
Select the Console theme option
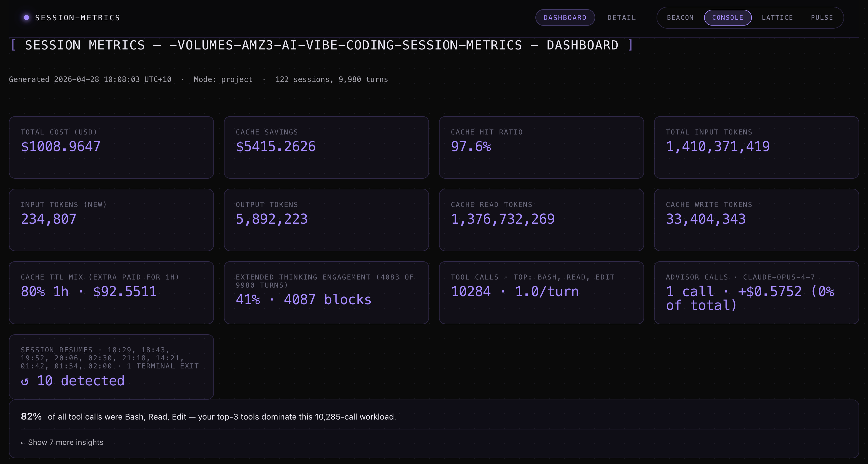tap(727, 18)
